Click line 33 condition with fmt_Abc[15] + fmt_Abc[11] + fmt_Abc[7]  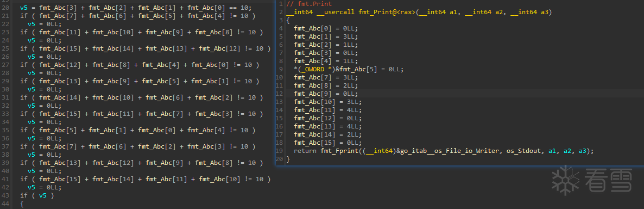(x=142, y=114)
